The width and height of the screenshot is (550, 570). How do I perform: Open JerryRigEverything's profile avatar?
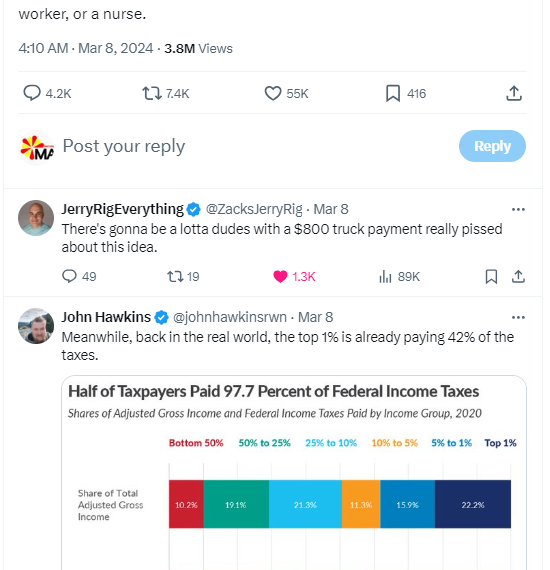pyautogui.click(x=36, y=218)
